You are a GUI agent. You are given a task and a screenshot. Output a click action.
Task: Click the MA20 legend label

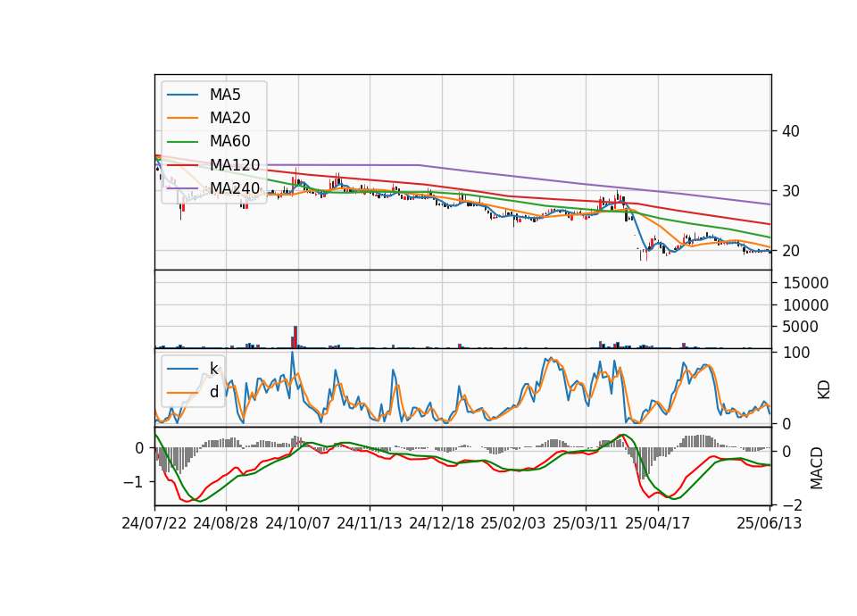pyautogui.click(x=229, y=118)
